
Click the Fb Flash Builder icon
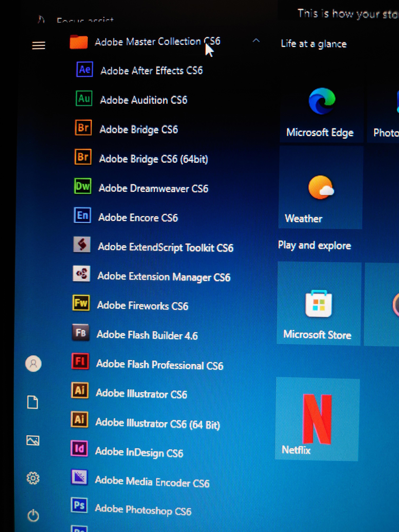coord(81,333)
